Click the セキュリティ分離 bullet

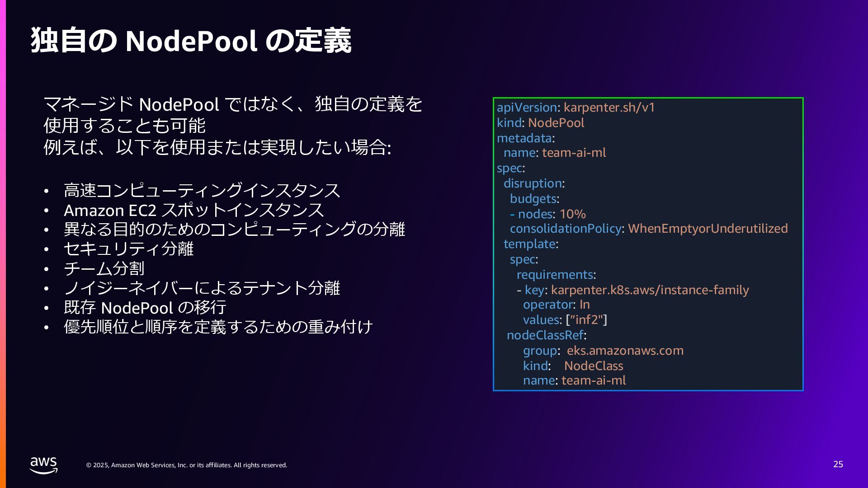point(128,249)
